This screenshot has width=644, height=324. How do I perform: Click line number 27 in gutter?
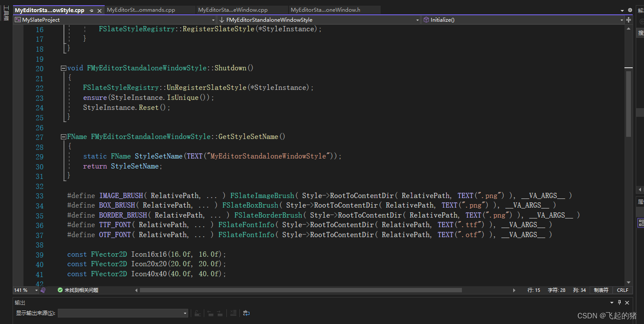coord(40,137)
